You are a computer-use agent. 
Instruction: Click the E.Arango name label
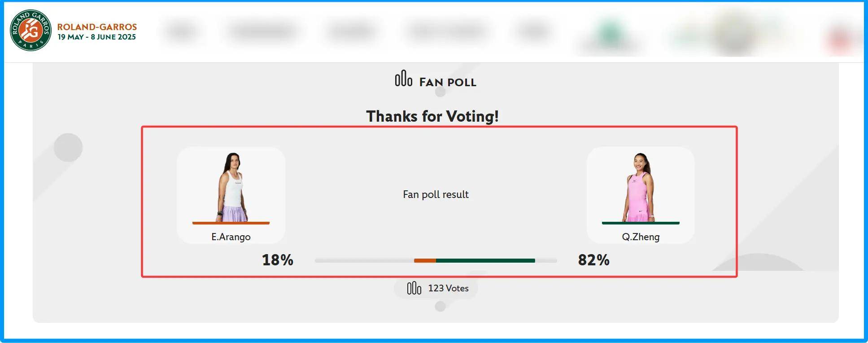coord(231,237)
